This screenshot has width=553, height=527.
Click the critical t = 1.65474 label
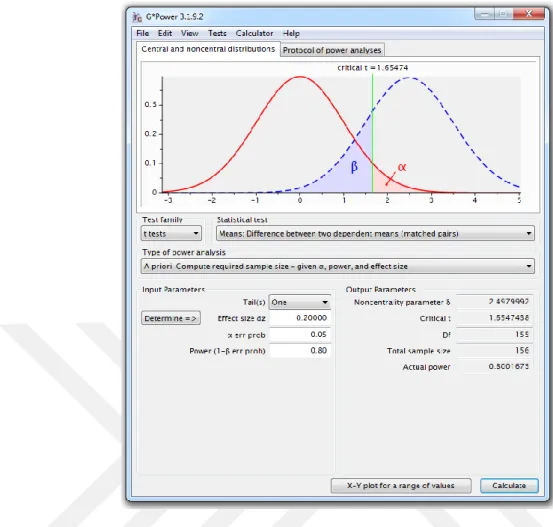pyautogui.click(x=372, y=67)
